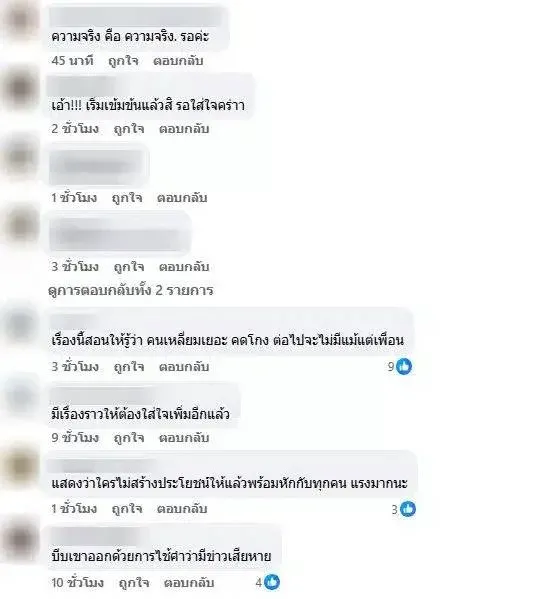Click the like reaction icon with 3 likes
This screenshot has height=599, width=554.
(x=408, y=509)
